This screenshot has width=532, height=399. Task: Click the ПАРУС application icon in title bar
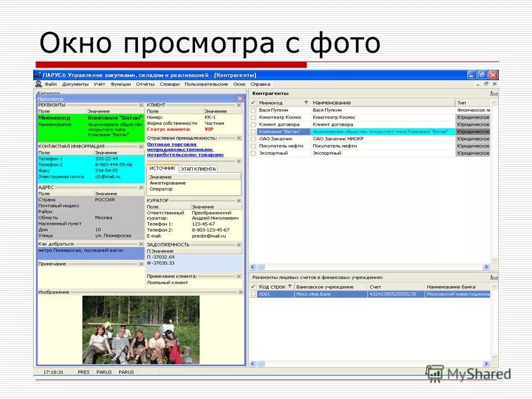click(x=37, y=74)
